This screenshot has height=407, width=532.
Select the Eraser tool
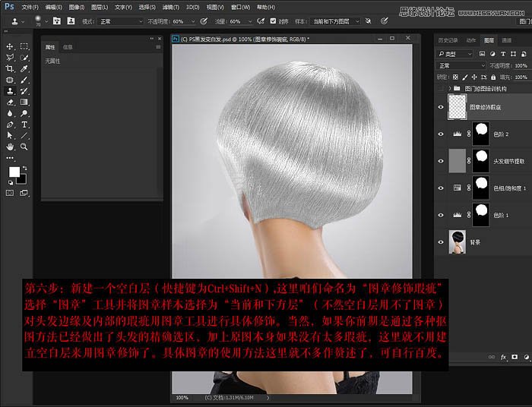coord(10,102)
